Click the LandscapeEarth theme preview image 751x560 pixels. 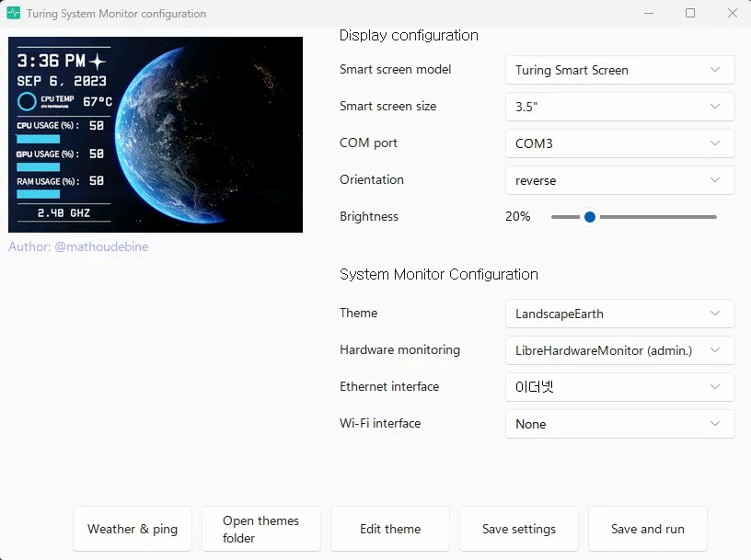click(156, 134)
